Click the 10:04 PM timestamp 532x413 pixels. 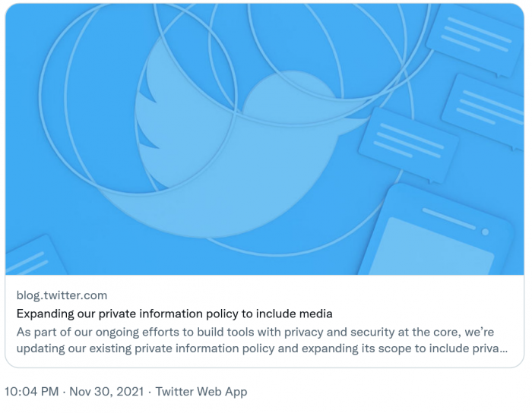(33, 392)
